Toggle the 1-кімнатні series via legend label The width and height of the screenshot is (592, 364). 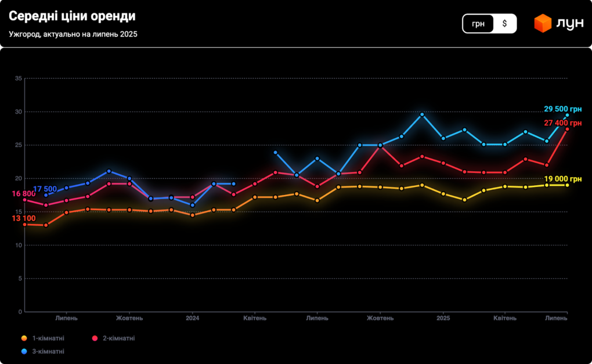48,338
